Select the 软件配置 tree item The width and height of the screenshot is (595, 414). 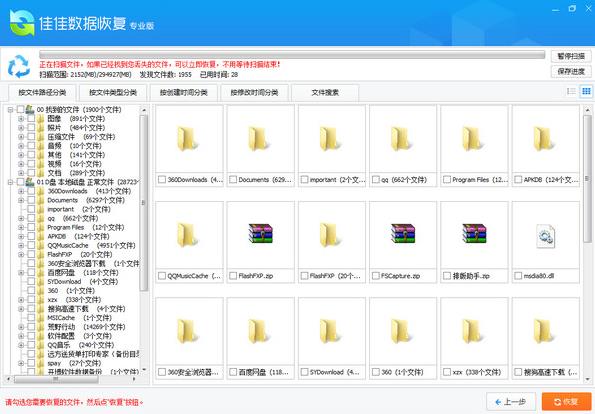(79, 336)
